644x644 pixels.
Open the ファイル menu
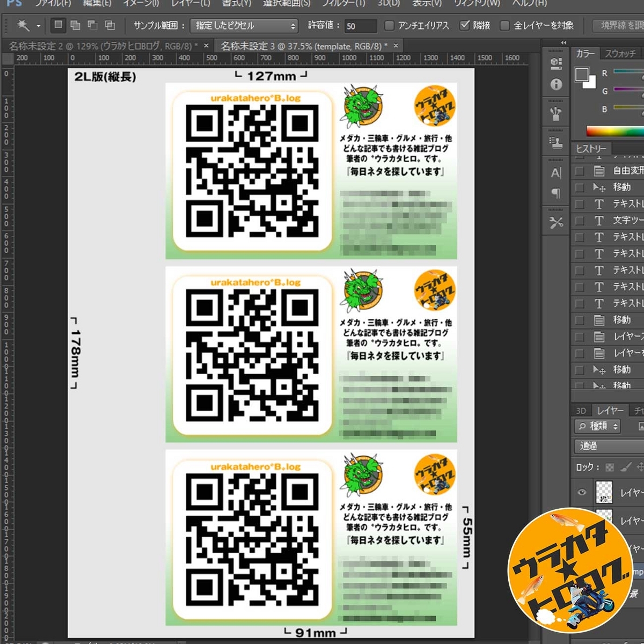(52, 3)
